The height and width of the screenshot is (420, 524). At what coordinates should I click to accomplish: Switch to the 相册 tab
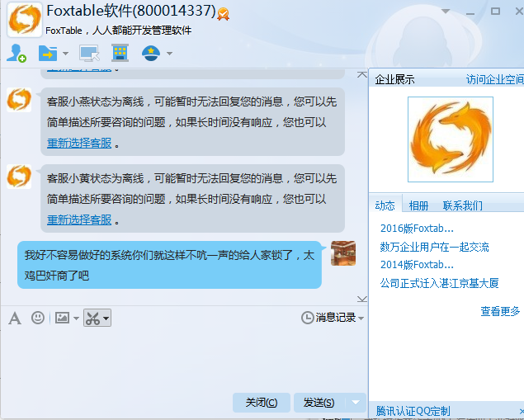(x=418, y=205)
